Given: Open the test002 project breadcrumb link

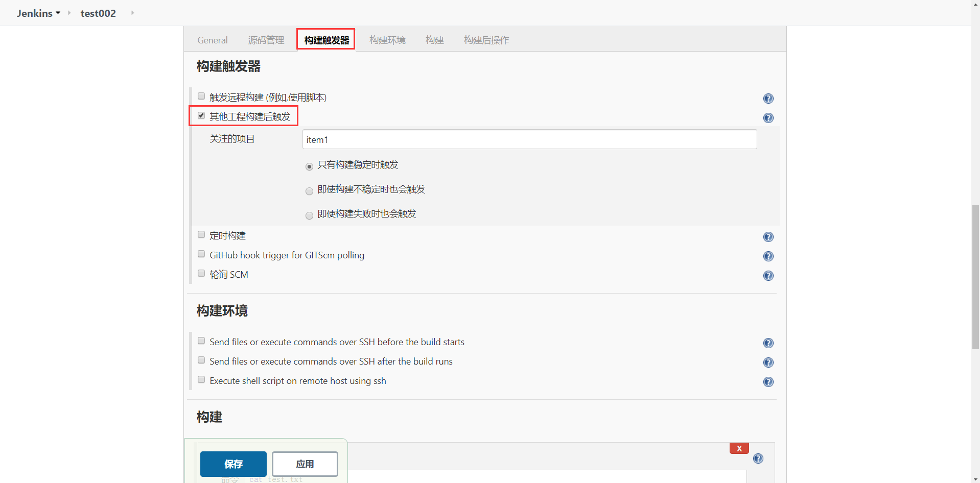Looking at the screenshot, I should tap(98, 13).
